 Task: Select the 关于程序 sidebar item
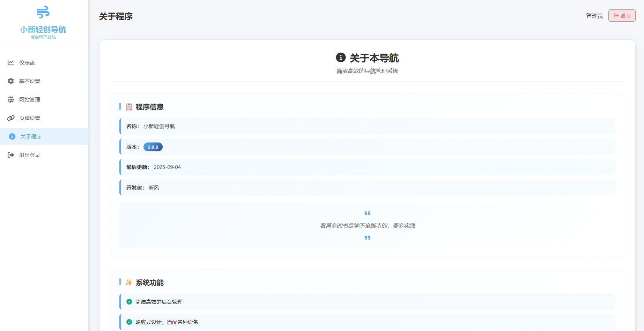click(x=44, y=136)
